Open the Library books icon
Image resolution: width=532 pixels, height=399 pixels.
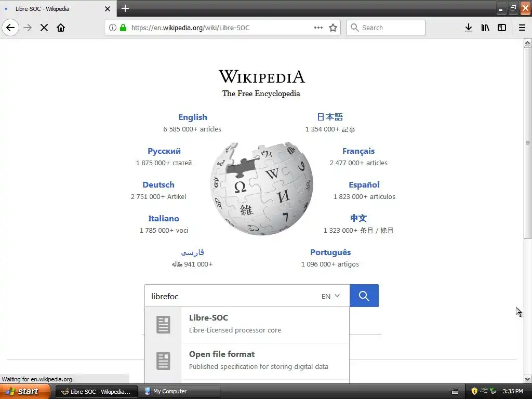tap(485, 28)
